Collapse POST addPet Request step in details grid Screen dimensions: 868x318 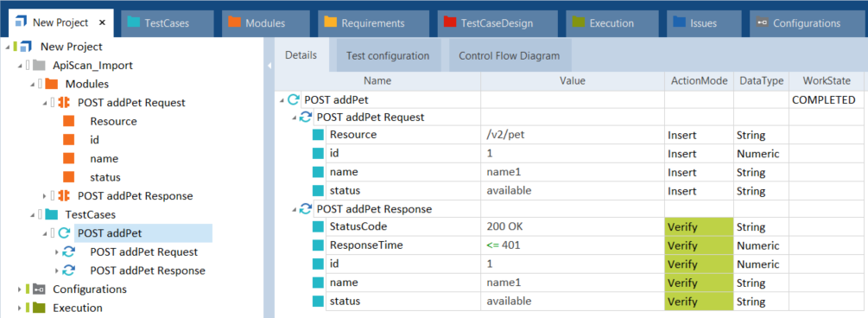click(295, 118)
